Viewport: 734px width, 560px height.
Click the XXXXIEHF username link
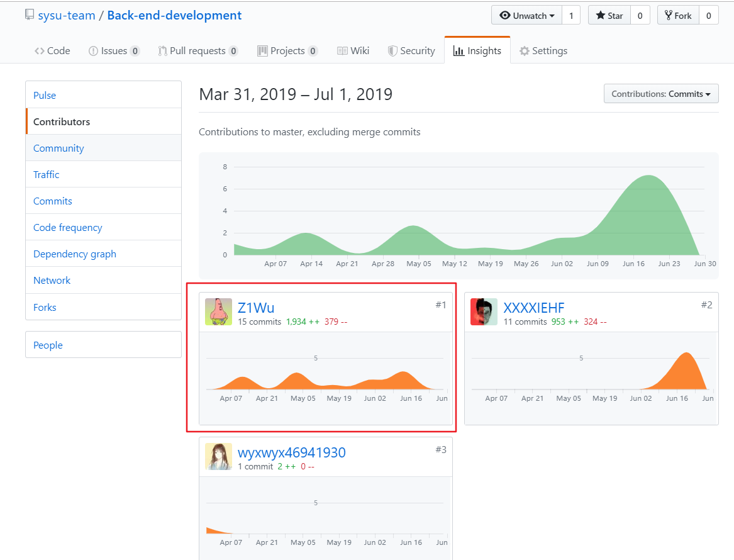coord(533,308)
